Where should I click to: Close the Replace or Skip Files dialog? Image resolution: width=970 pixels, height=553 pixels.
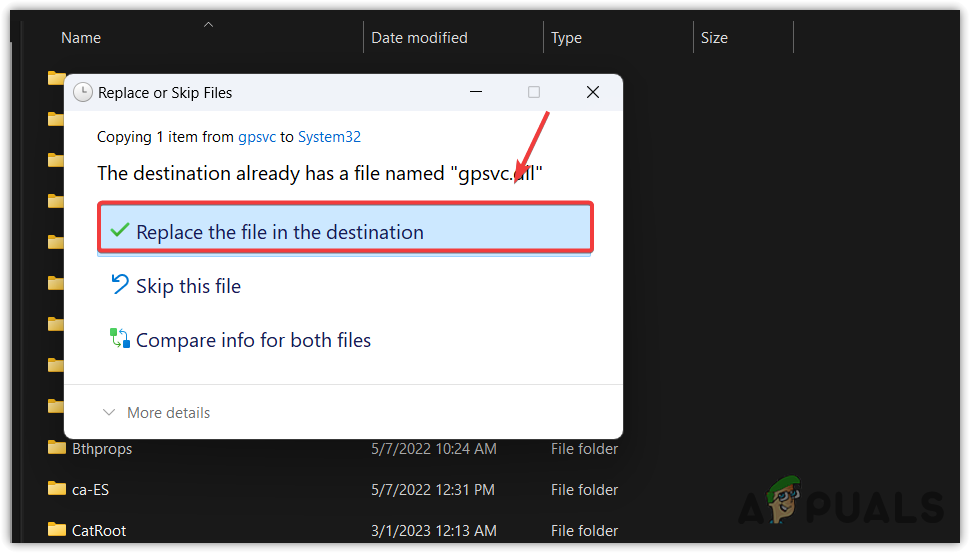[x=593, y=92]
